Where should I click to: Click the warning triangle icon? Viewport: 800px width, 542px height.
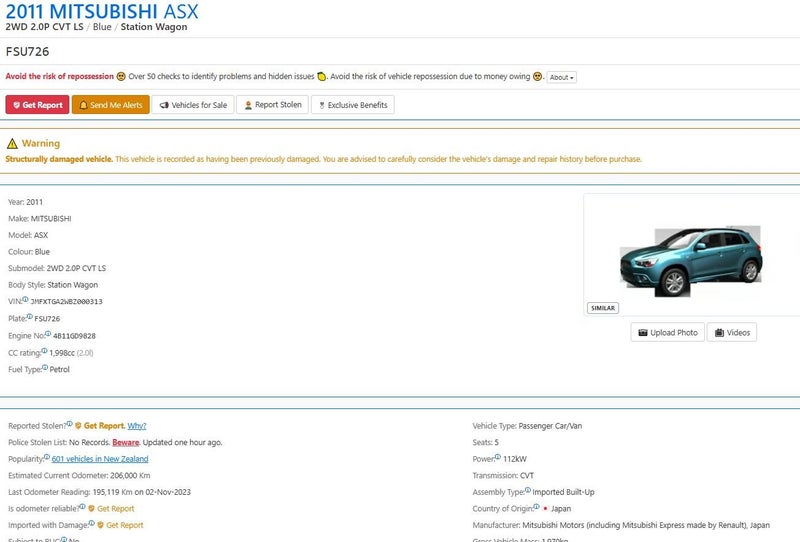pyautogui.click(x=12, y=143)
